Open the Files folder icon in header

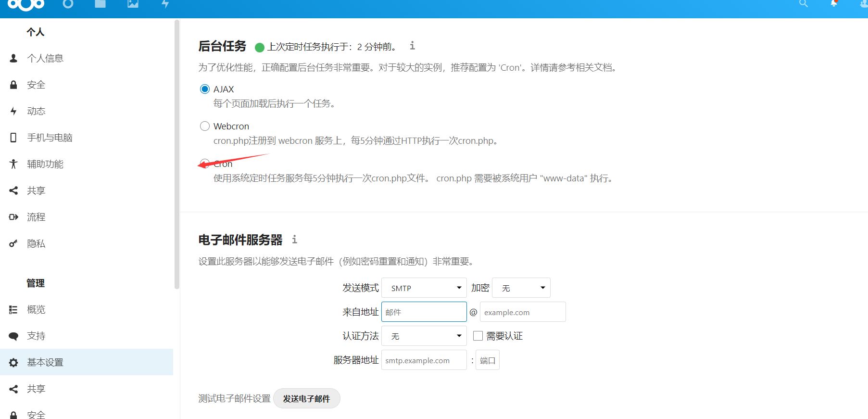coord(100,4)
